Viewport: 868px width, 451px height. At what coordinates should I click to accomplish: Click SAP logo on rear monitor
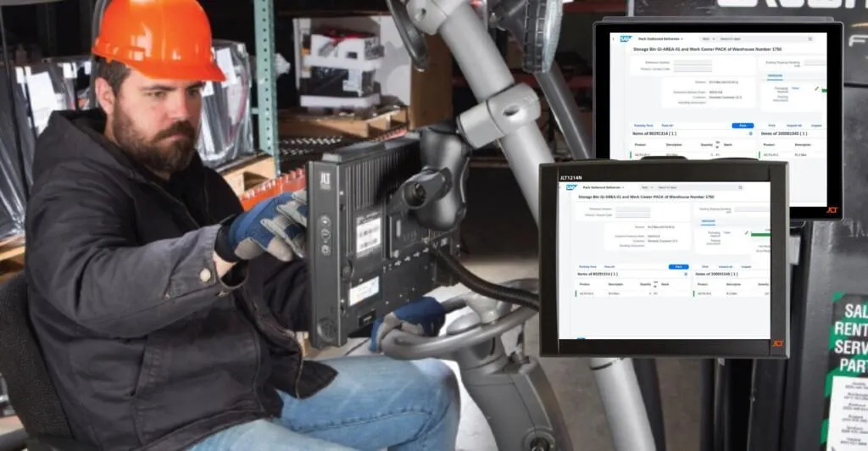click(x=626, y=39)
